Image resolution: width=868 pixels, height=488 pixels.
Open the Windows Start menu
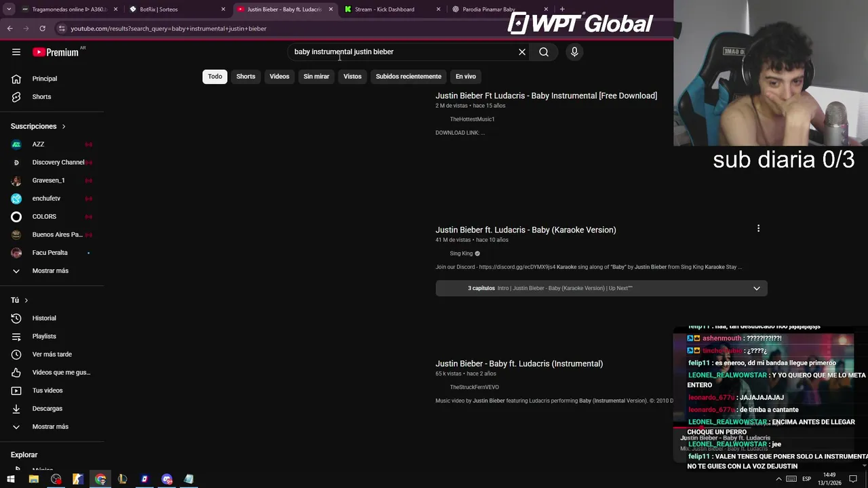click(11, 479)
